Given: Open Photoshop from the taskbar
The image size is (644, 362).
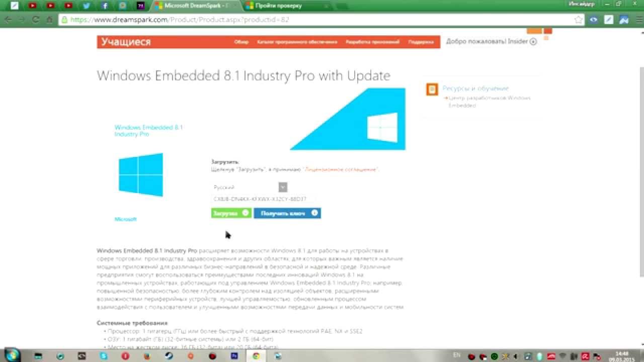Looking at the screenshot, I should point(234,355).
